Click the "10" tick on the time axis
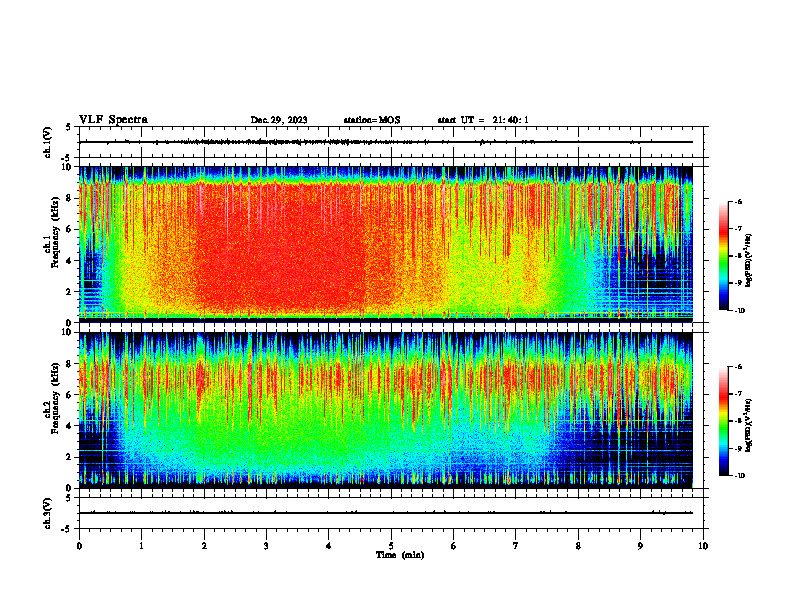 [703, 546]
